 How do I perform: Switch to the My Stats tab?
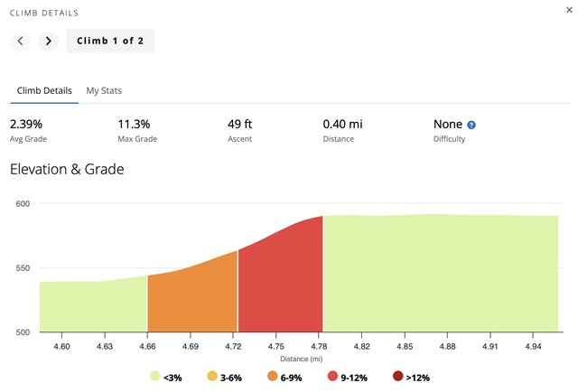click(104, 91)
